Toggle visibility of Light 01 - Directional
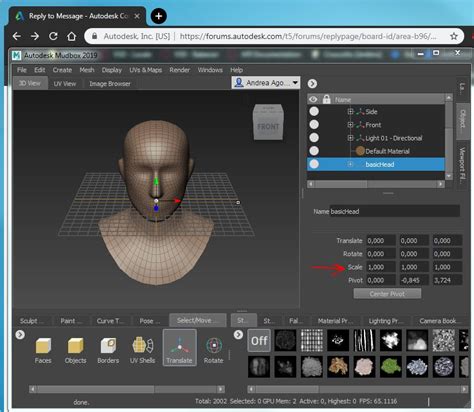474x412 pixels. (x=314, y=138)
